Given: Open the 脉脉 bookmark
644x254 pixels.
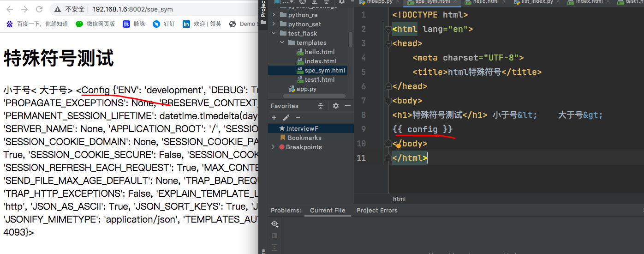Looking at the screenshot, I should [134, 24].
